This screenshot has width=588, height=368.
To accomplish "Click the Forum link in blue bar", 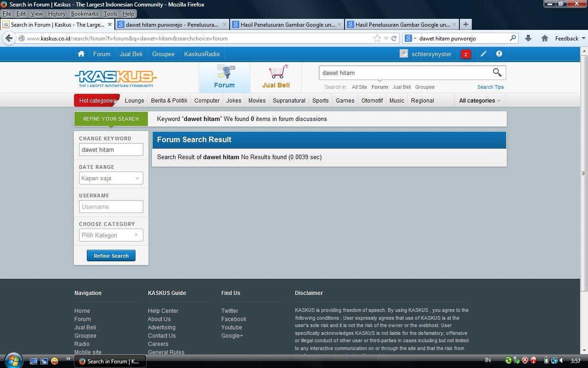I will click(102, 54).
